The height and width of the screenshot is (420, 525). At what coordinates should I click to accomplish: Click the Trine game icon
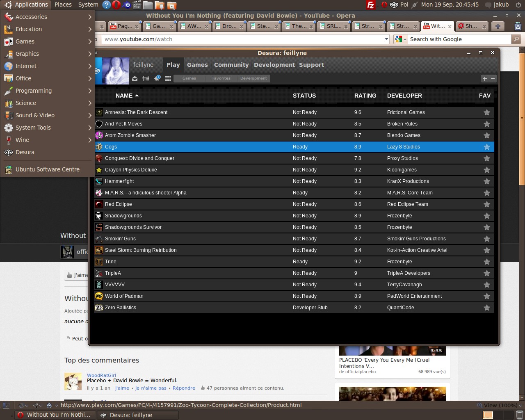click(x=99, y=261)
